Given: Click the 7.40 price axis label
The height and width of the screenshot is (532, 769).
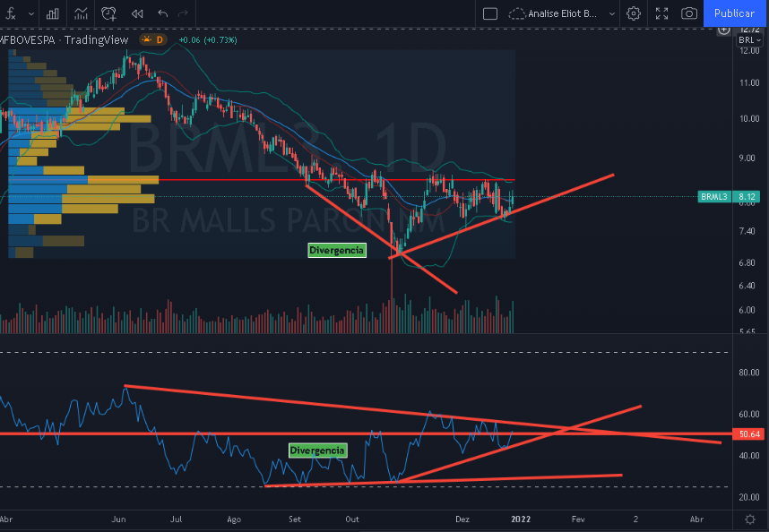Looking at the screenshot, I should pos(747,231).
